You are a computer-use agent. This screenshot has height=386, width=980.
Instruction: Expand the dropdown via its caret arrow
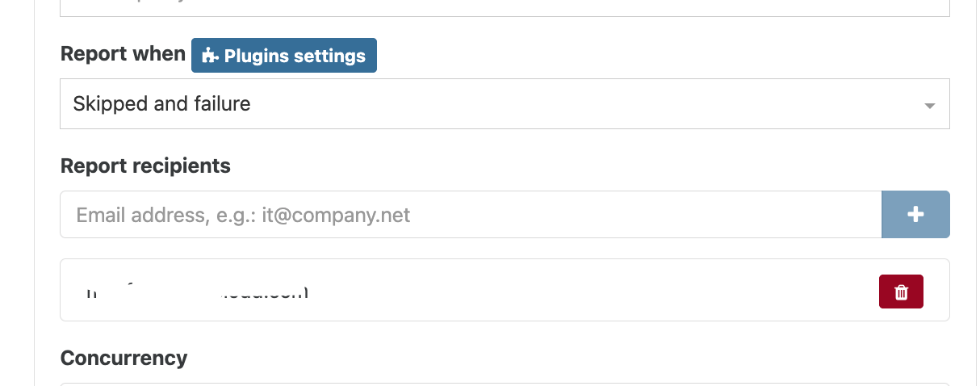[929, 106]
